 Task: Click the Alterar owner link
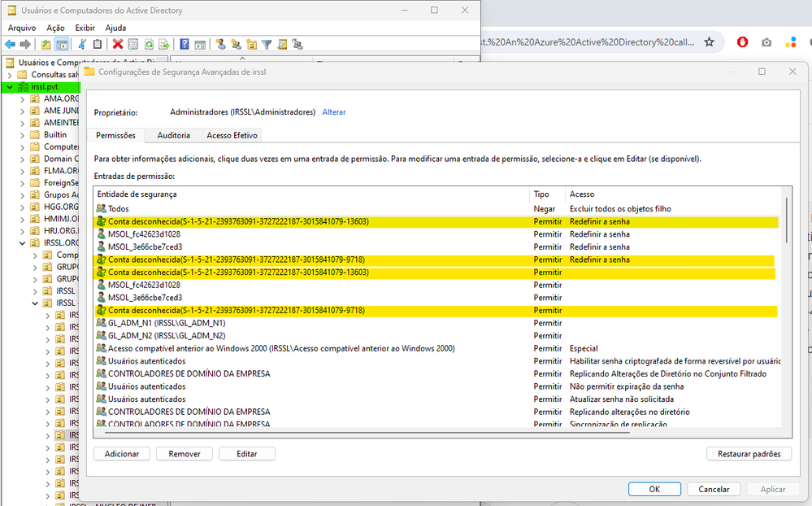tap(334, 112)
